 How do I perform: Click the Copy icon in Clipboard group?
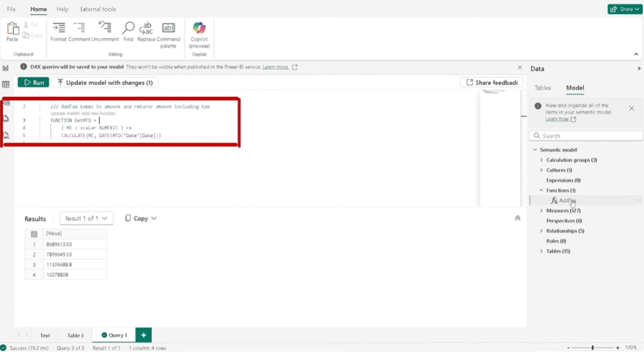point(26,35)
